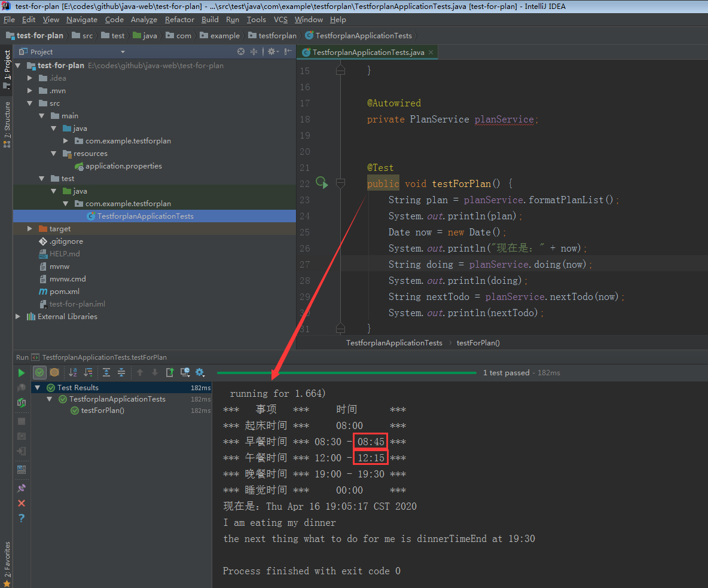Open the 2: Favorites side tool tab

[x=7, y=563]
